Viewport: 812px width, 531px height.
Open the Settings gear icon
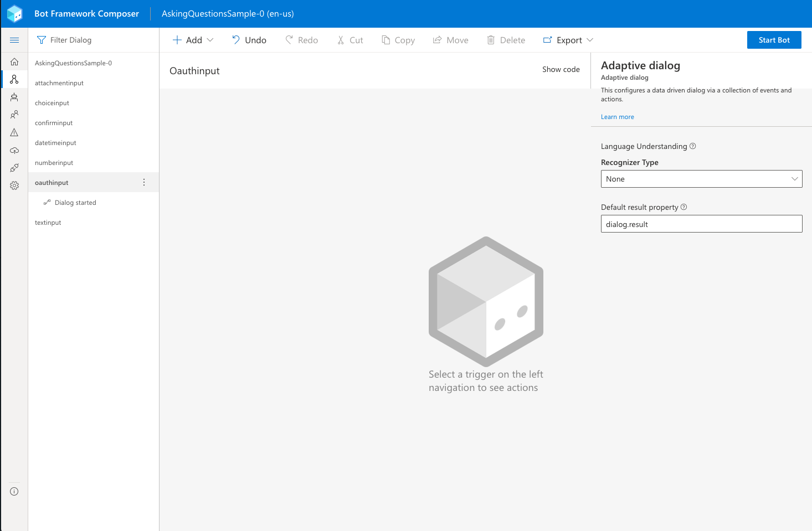[14, 185]
